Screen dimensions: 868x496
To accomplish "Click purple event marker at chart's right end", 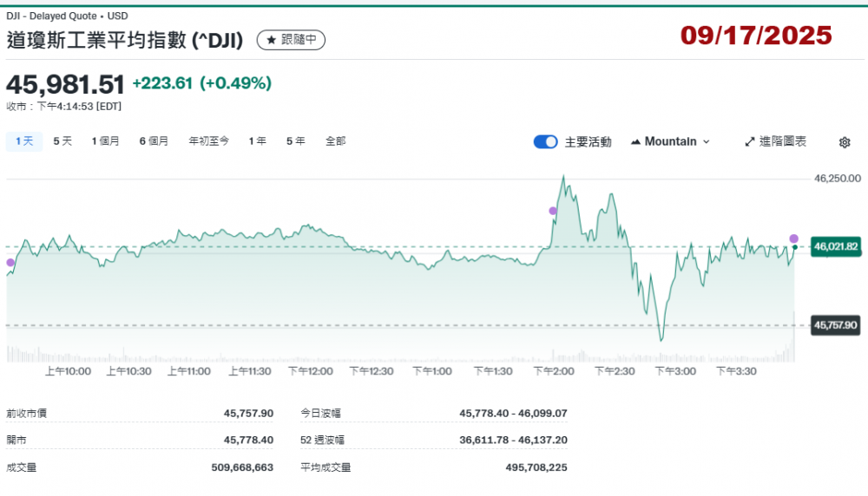I will [x=793, y=238].
